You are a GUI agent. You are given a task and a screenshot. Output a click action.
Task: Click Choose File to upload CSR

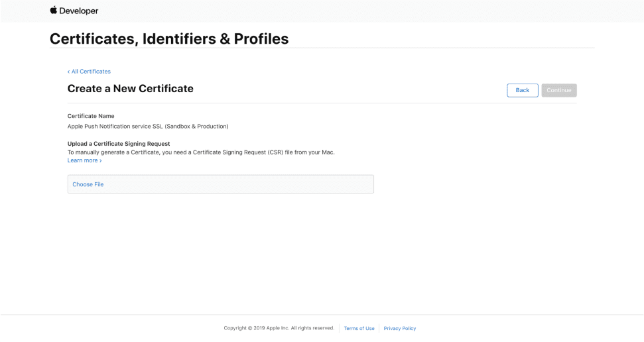88,184
